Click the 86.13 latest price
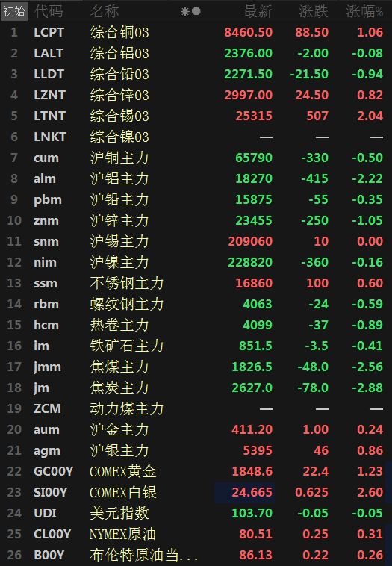The width and height of the screenshot is (392, 566). point(256,556)
